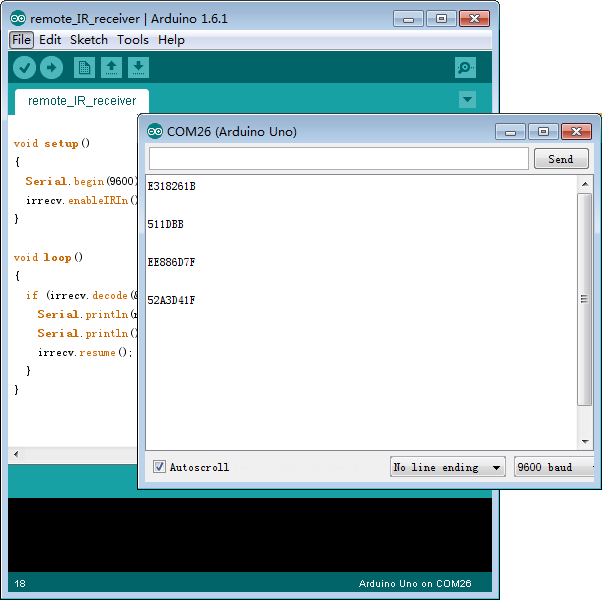This screenshot has width=603, height=600.
Task: Click the EE886D7F output line
Action: pos(172,262)
